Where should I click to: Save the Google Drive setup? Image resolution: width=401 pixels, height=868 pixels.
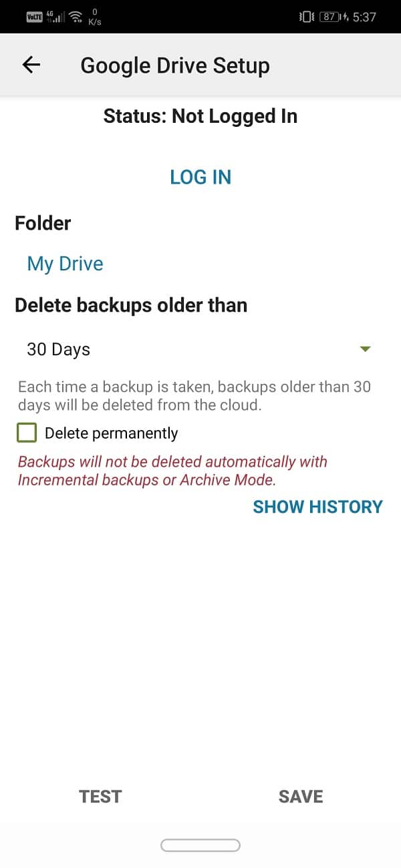[x=300, y=796]
